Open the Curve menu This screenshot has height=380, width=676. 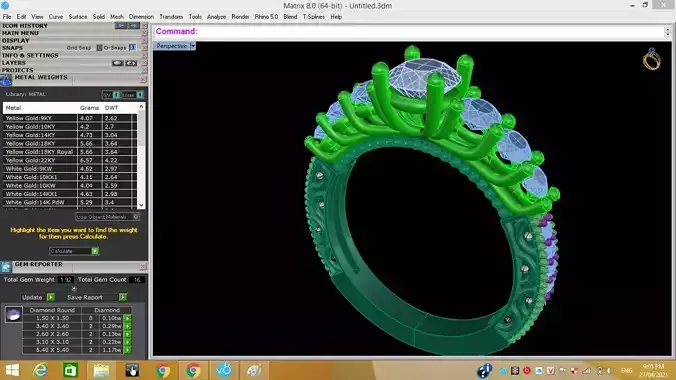[56, 17]
